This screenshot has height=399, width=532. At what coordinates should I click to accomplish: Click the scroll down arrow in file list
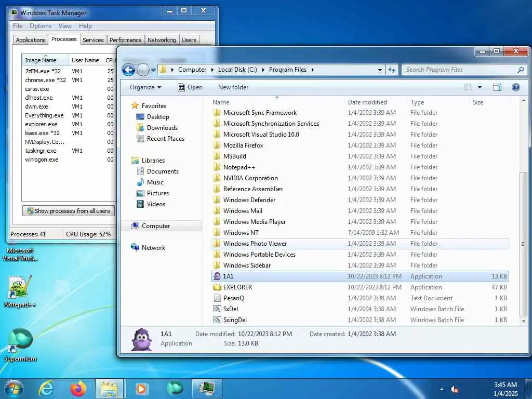tap(523, 321)
